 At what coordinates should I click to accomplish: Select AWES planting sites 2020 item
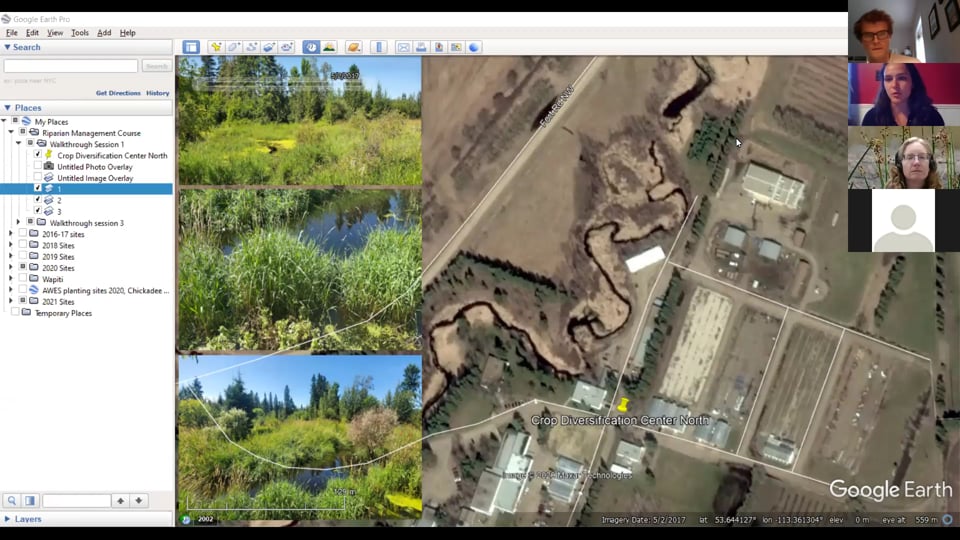pyautogui.click(x=105, y=290)
